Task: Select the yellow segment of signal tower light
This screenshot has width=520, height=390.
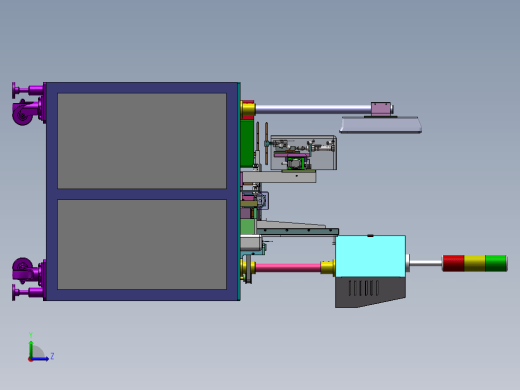Action: pos(475,263)
